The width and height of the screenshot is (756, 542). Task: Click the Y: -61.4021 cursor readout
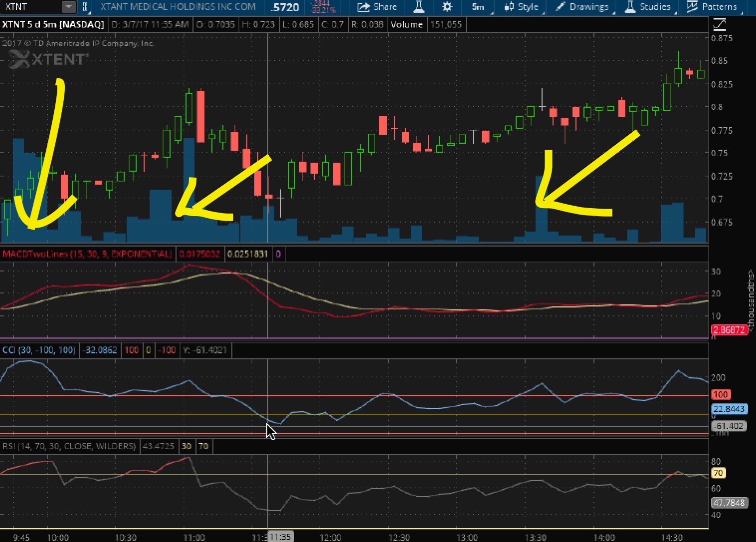[x=205, y=350]
